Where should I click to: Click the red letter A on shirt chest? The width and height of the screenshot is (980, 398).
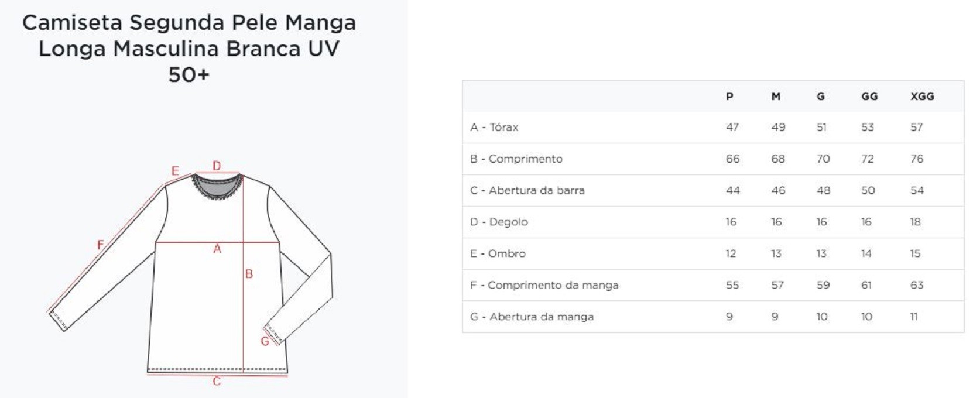click(x=217, y=249)
